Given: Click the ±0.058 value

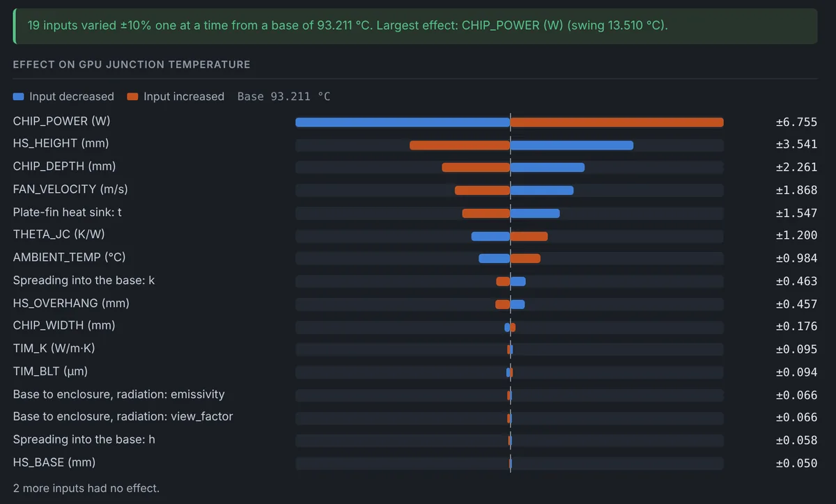Looking at the screenshot, I should pos(796,441).
